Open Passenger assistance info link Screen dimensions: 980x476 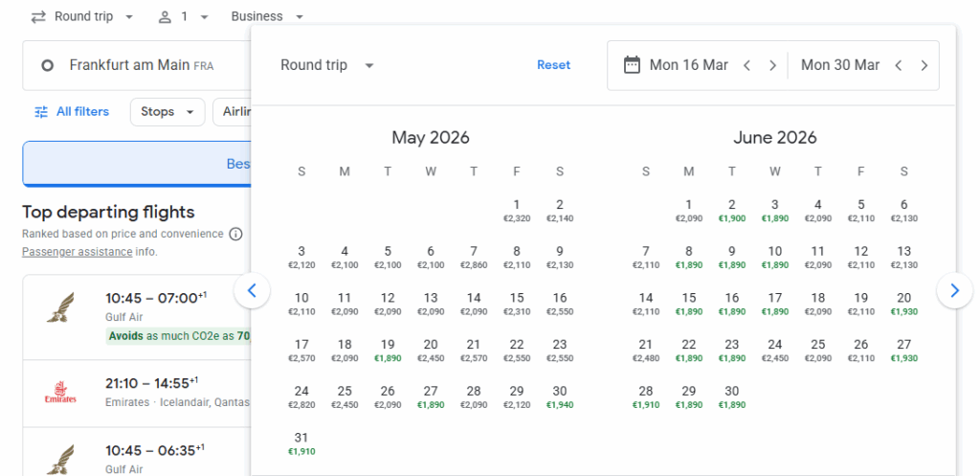click(77, 252)
